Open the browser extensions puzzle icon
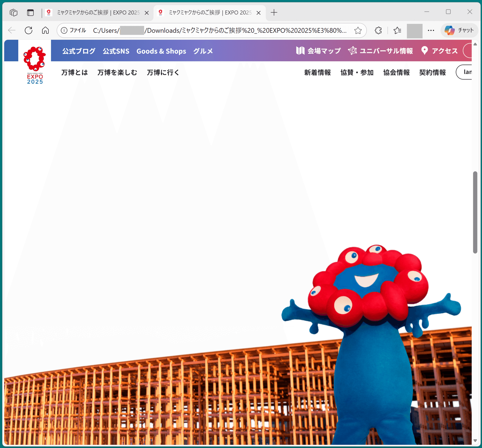 pos(378,31)
